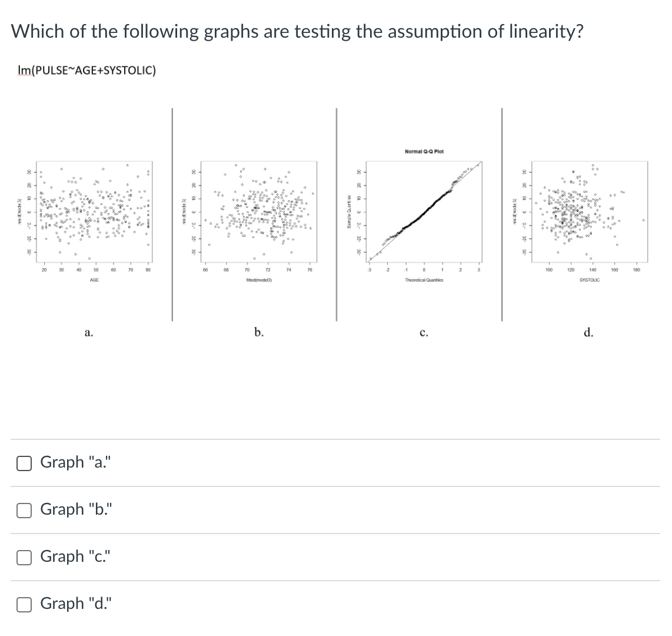Viewport: 672px width, 636px height.
Task: Select the residuals versus AGE scatterplot
Action: click(x=94, y=212)
